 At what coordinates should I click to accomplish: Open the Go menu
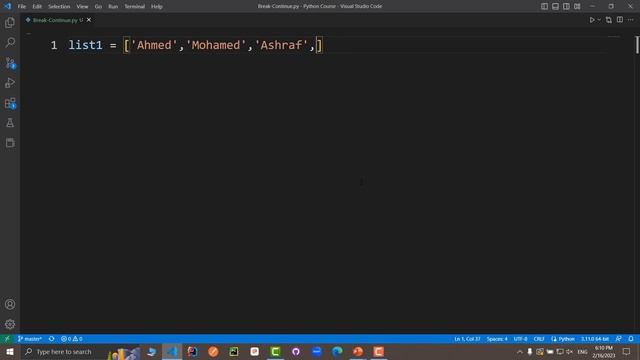click(x=98, y=6)
